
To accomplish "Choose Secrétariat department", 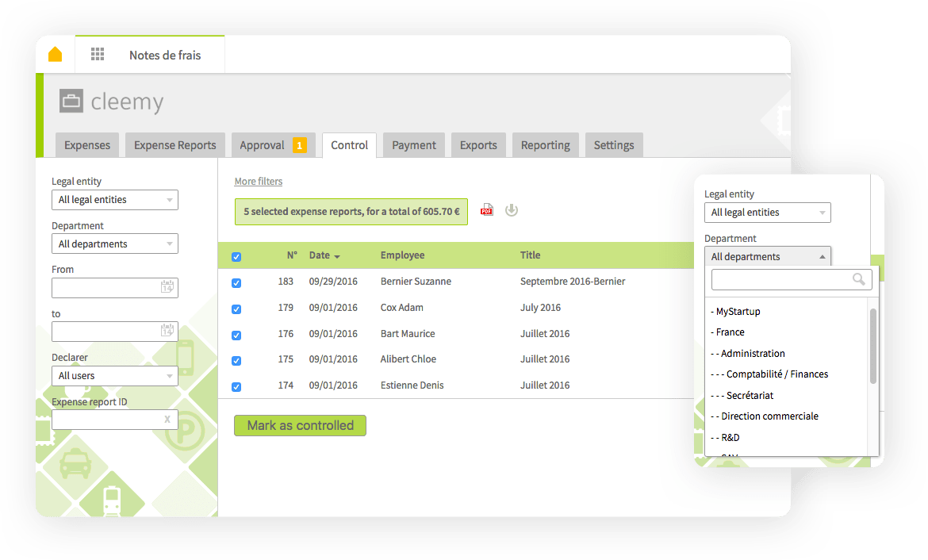I will 742,396.
